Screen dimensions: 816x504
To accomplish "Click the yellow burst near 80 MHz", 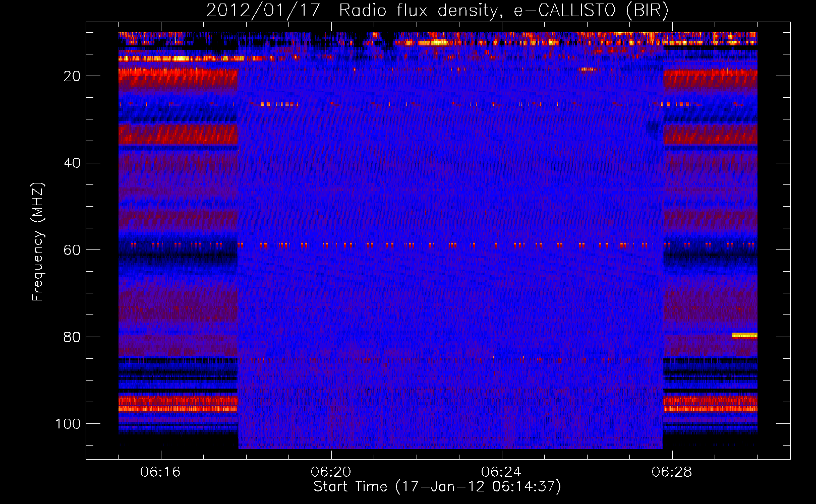I will coord(744,335).
